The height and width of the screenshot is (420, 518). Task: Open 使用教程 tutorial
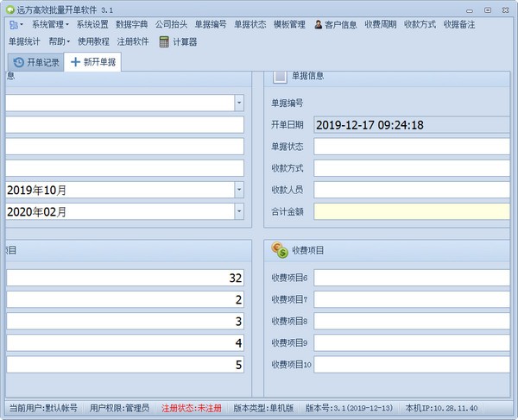click(x=93, y=41)
